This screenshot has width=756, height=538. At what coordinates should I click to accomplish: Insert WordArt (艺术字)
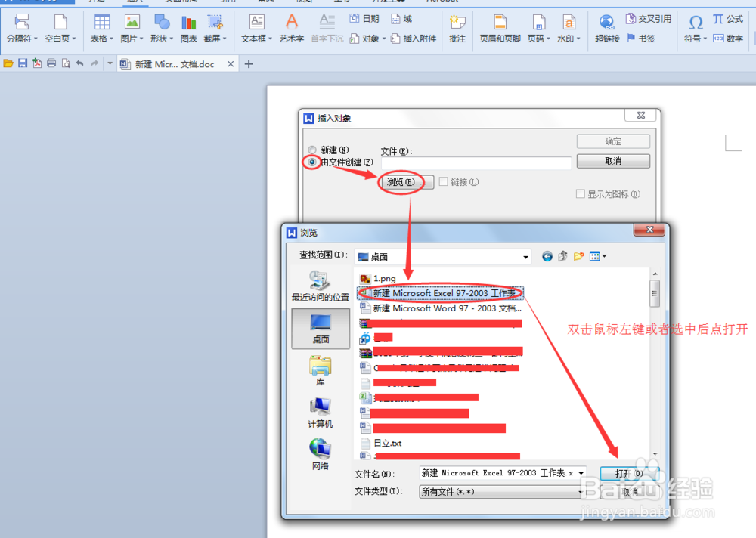click(x=292, y=28)
